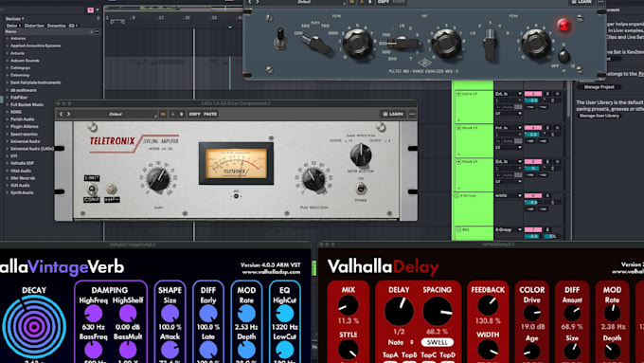This screenshot has width=644, height=363.
Task: Click Pultec first peak gain knob
Action: point(358,44)
